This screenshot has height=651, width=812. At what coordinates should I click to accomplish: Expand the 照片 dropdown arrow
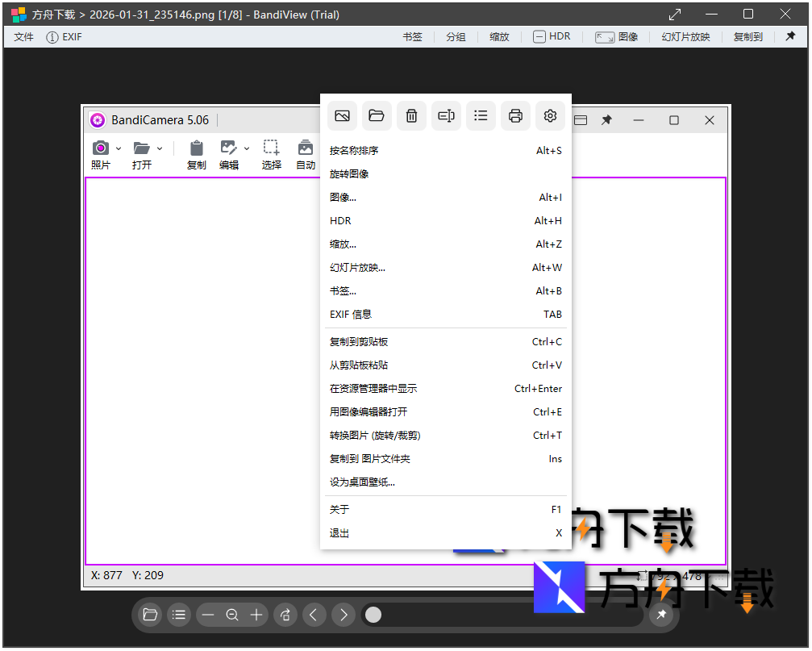click(x=118, y=148)
